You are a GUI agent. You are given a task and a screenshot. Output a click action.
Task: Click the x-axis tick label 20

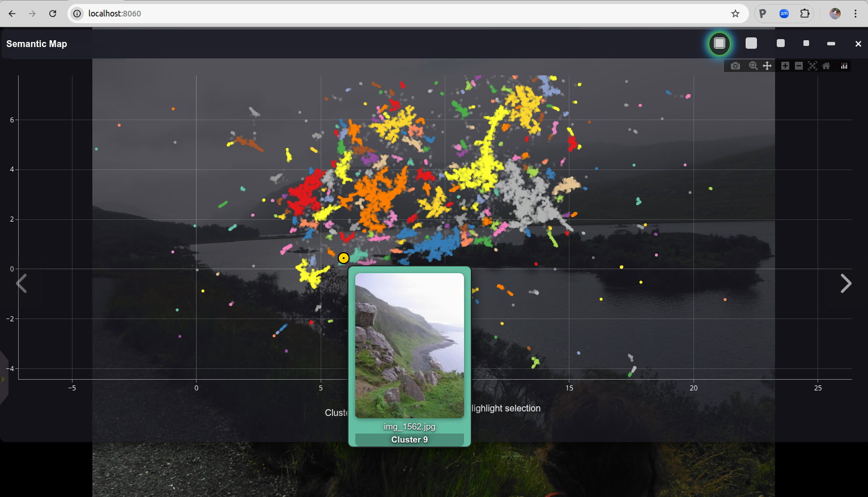coord(693,388)
